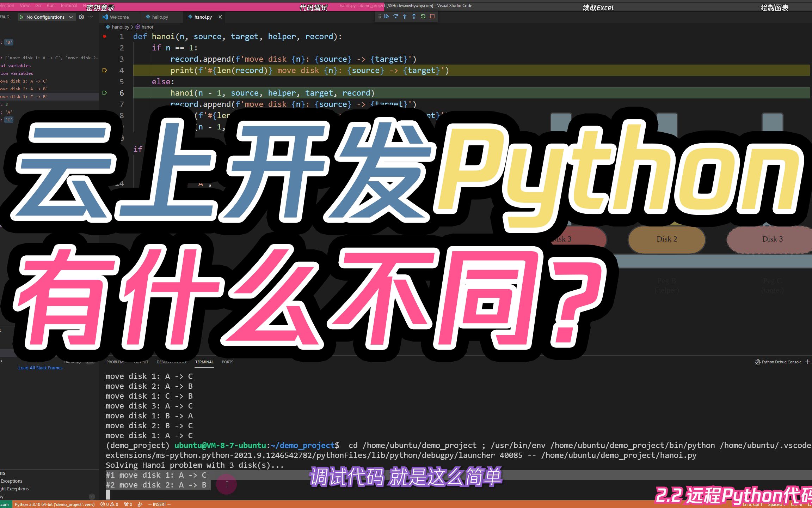The width and height of the screenshot is (812, 508).
Task: Open the Terminal menu
Action: pyautogui.click(x=69, y=6)
